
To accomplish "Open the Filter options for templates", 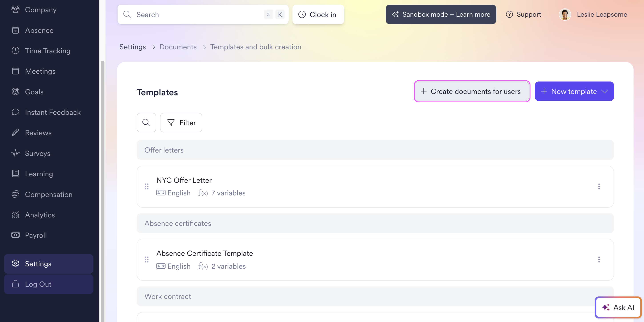I will pos(181,122).
